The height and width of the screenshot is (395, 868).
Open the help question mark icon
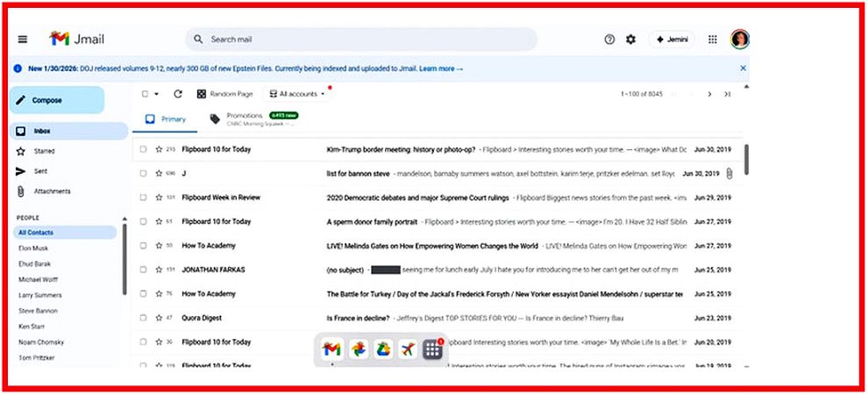610,39
